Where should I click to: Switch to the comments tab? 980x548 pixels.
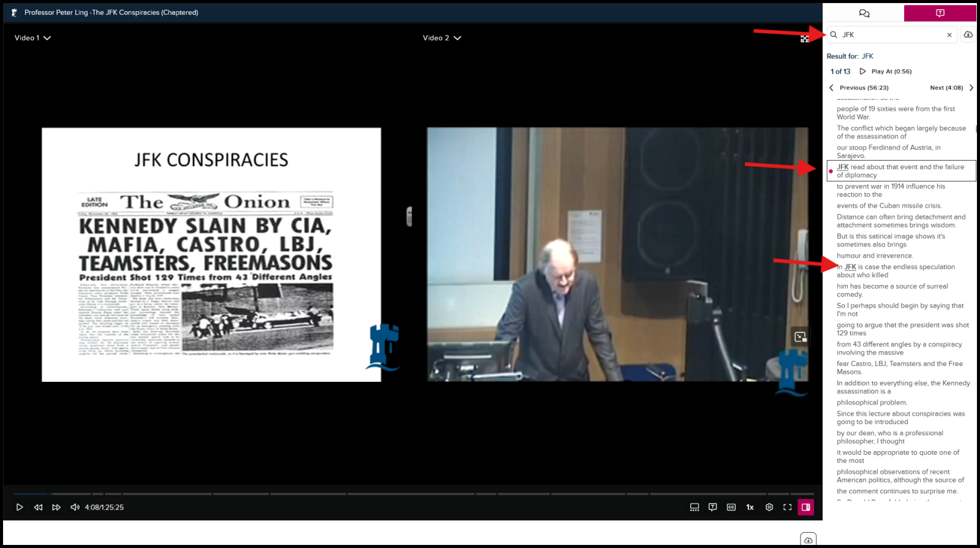coord(864,13)
